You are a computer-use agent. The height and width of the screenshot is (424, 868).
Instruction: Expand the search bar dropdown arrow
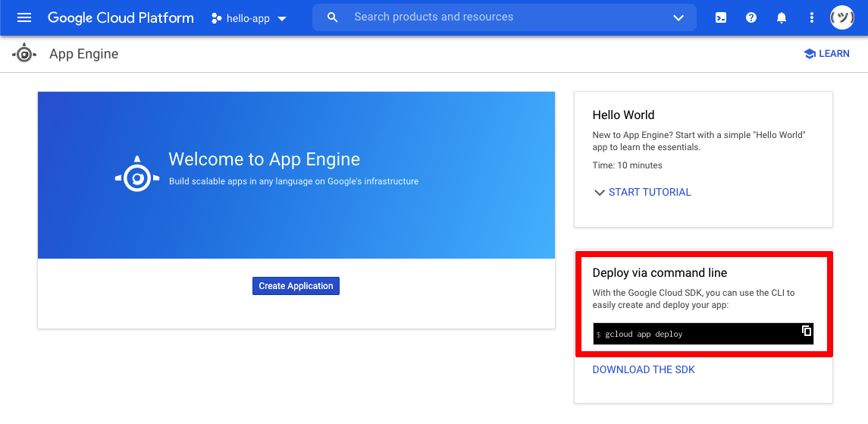[678, 17]
